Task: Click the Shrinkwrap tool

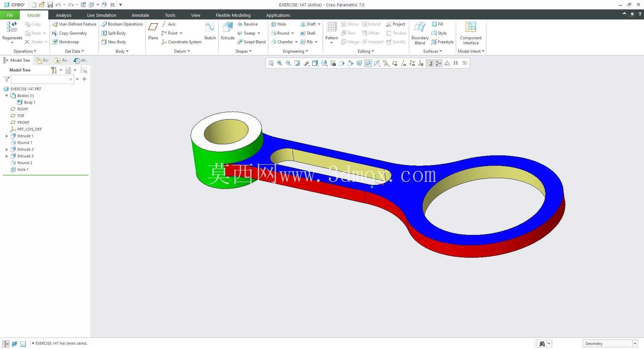Action: pos(65,42)
